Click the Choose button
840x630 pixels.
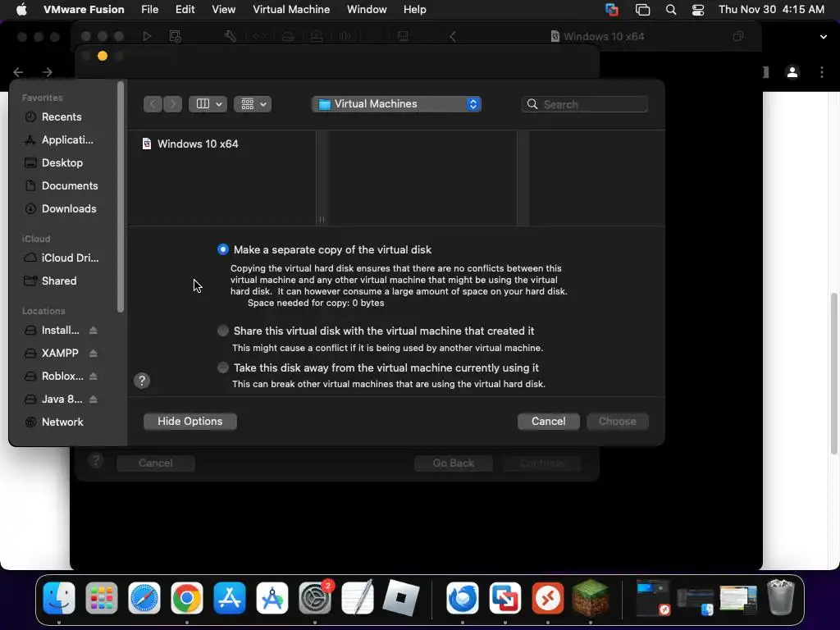tap(617, 421)
